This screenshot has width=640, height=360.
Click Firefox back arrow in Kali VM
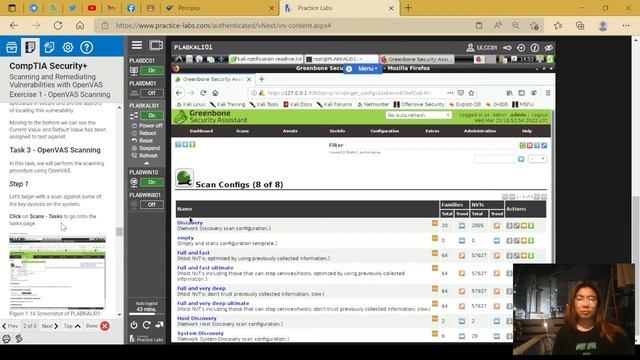[179, 93]
